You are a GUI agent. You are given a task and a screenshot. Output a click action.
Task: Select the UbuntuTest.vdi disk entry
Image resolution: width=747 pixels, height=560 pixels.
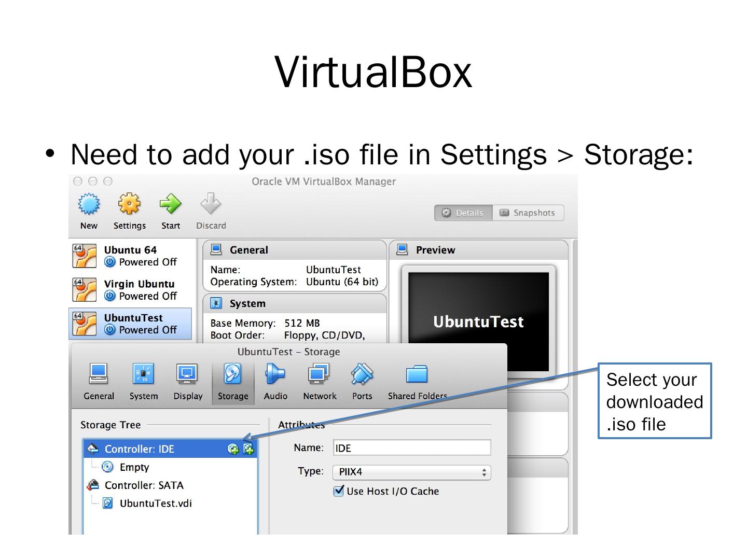170,503
